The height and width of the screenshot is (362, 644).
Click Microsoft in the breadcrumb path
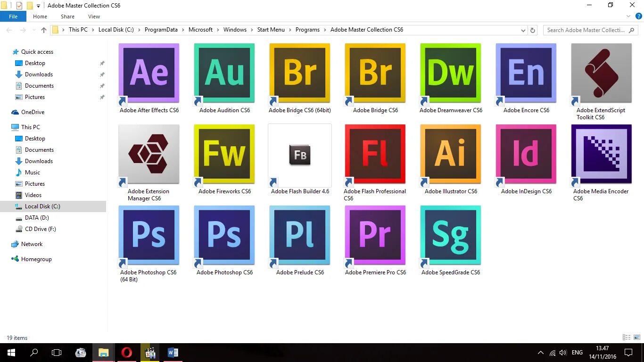[201, 30]
